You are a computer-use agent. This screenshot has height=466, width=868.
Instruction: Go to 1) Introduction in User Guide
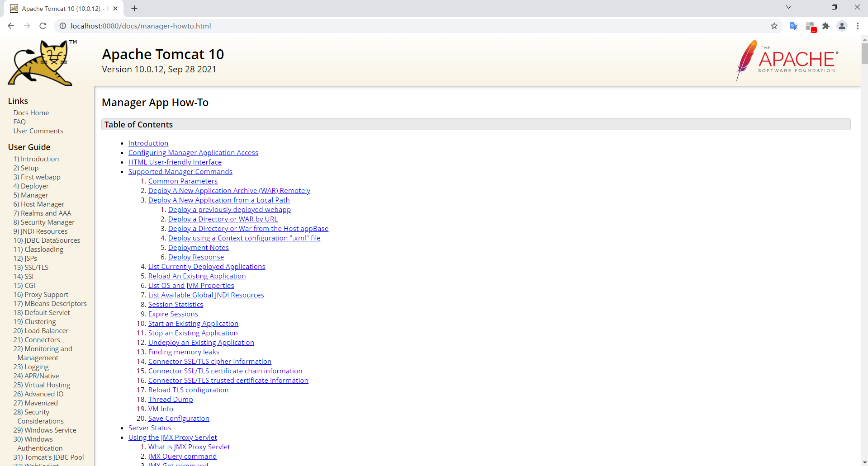(x=36, y=159)
